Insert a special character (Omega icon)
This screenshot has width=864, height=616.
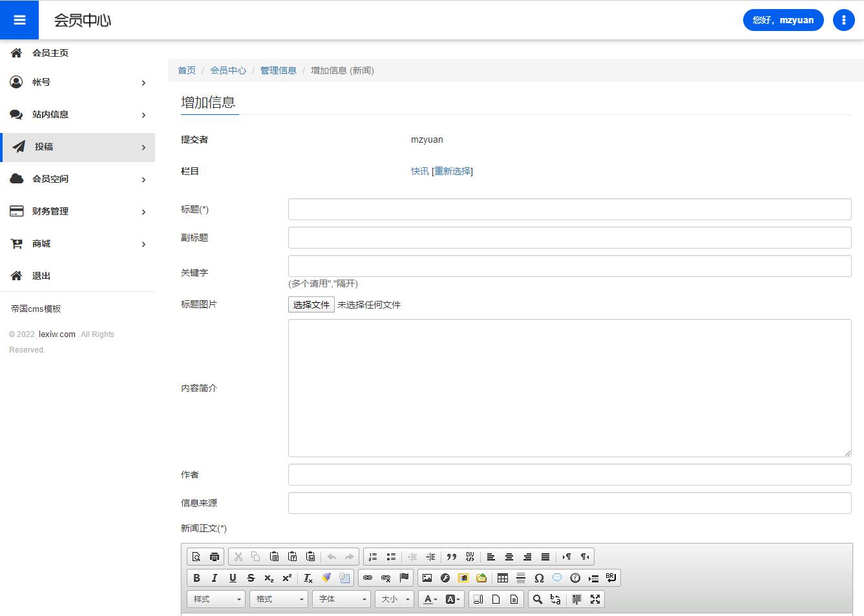[x=539, y=578]
